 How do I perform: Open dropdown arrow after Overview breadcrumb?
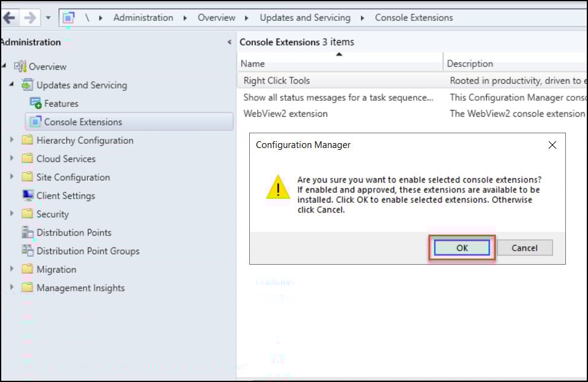(x=247, y=18)
